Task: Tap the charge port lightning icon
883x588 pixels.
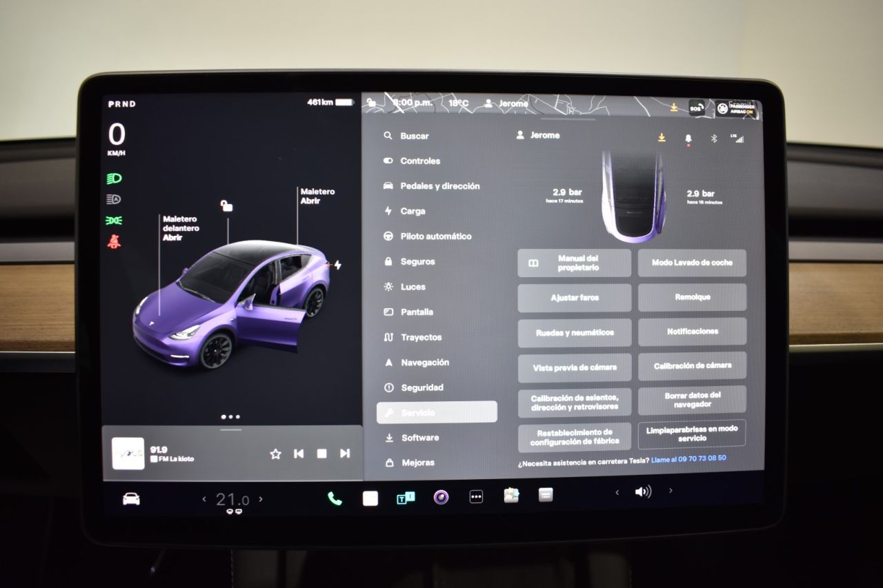Action: click(x=337, y=264)
